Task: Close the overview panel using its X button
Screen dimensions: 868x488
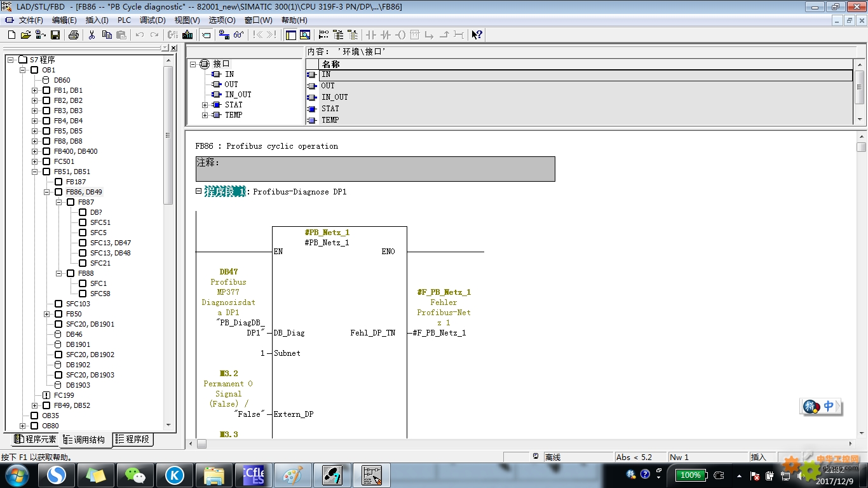Action: (173, 48)
